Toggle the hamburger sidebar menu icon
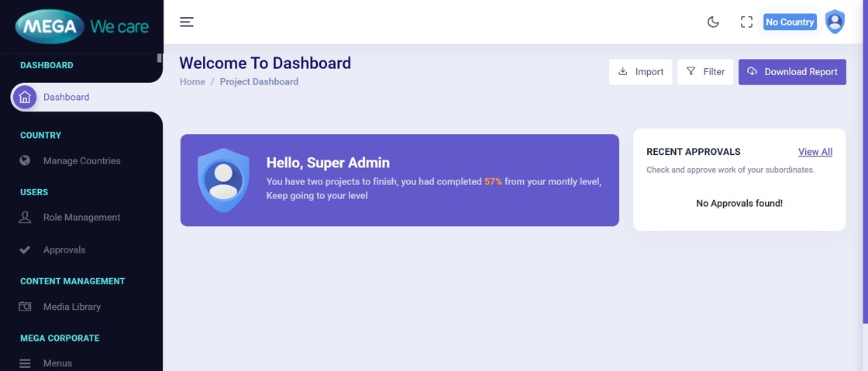 pos(187,22)
